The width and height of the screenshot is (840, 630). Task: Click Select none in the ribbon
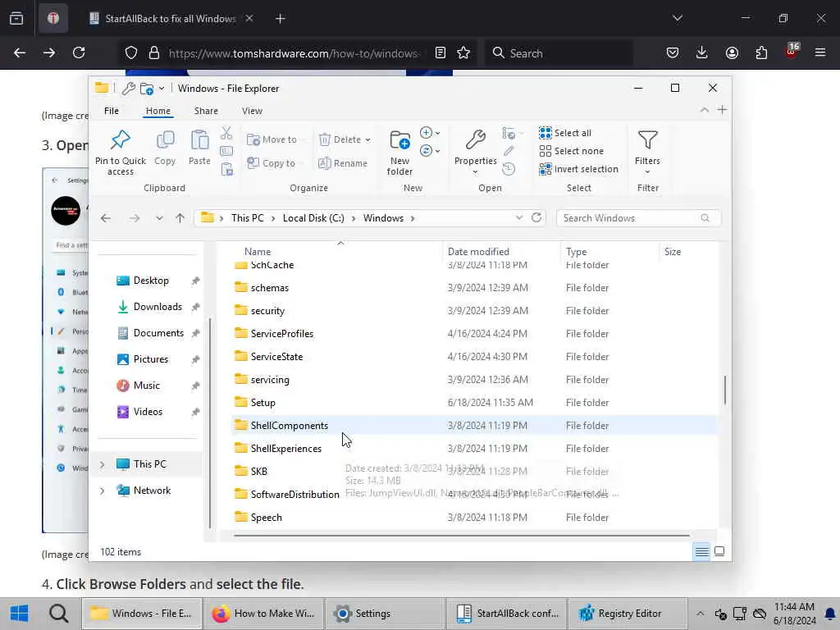point(571,151)
